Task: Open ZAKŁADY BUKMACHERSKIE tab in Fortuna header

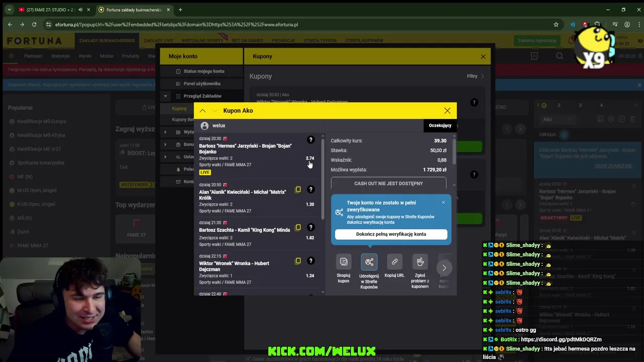Action: (106, 41)
